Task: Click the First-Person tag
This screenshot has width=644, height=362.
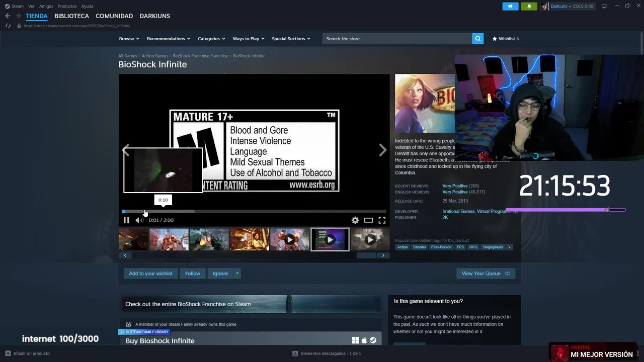Action: [441, 247]
